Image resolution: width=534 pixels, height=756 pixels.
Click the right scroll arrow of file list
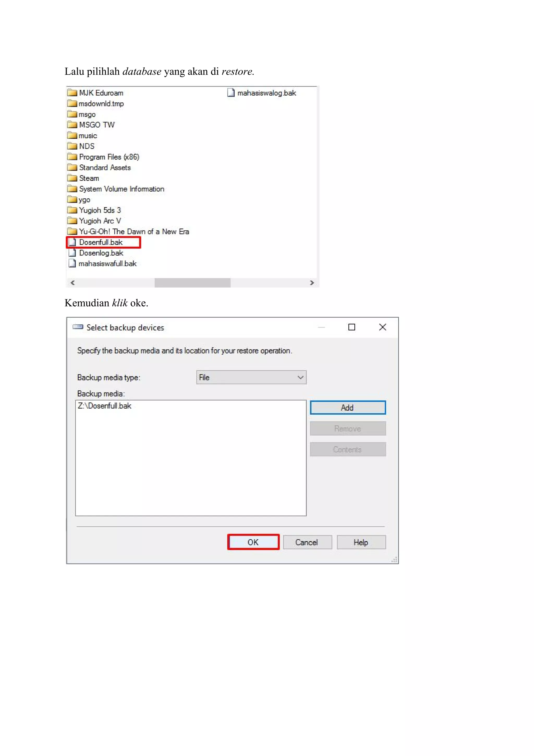click(x=312, y=283)
